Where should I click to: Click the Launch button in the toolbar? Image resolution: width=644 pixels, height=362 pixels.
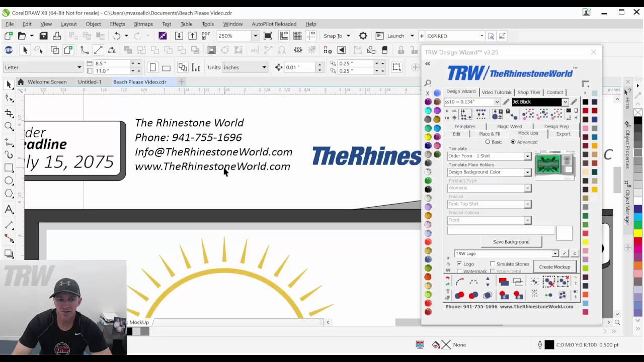pos(395,36)
